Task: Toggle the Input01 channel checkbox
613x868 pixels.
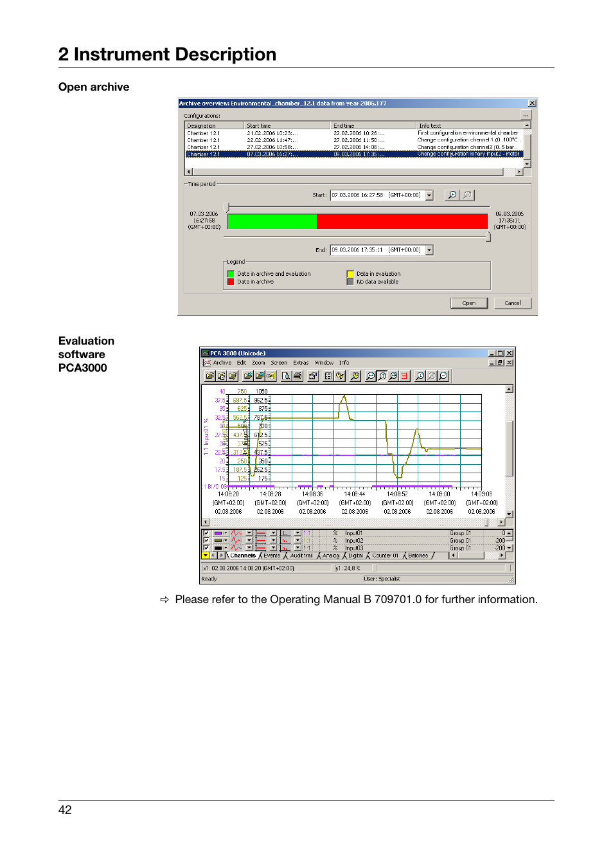Action: 206,533
